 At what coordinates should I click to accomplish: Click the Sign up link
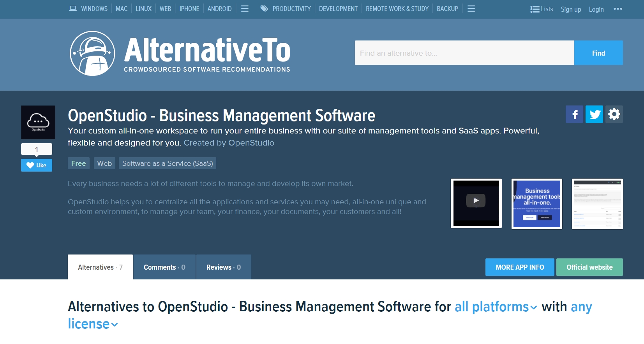[x=571, y=9]
